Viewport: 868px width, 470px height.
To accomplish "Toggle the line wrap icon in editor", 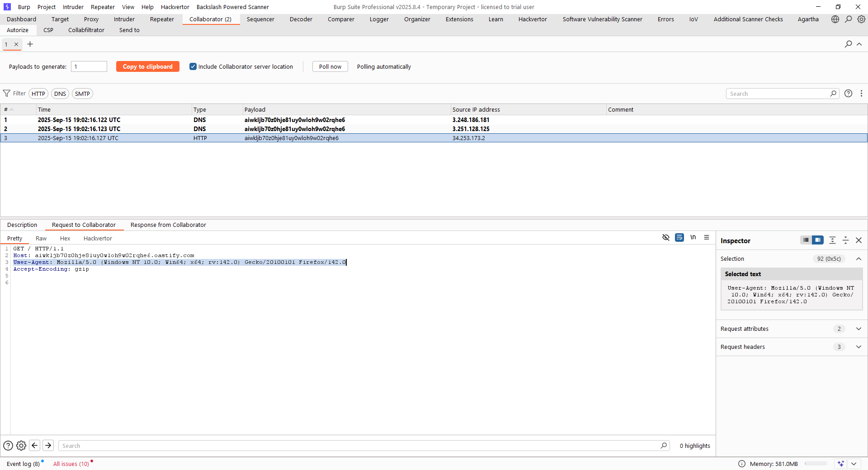I will (679, 237).
